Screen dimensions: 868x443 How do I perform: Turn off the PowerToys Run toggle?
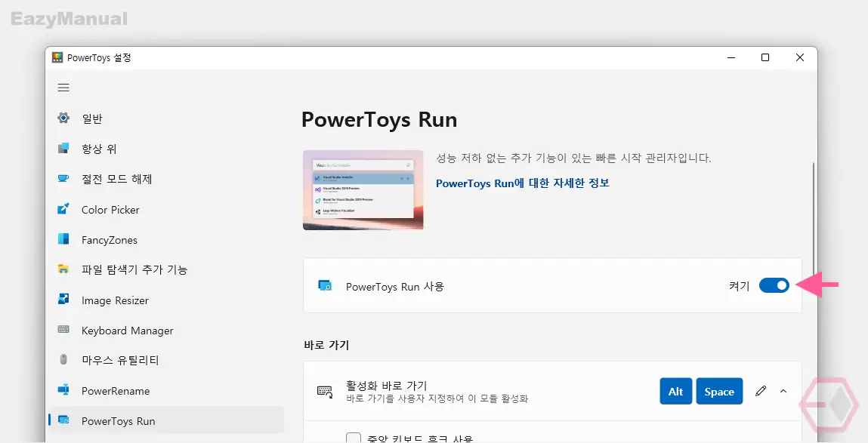pos(774,285)
